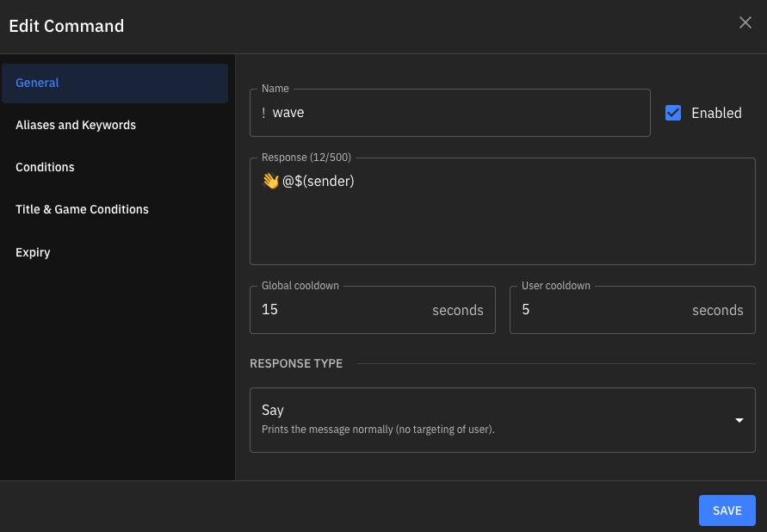Click the $(sender) variable text in Response
This screenshot has width=767, height=532.
click(325, 181)
